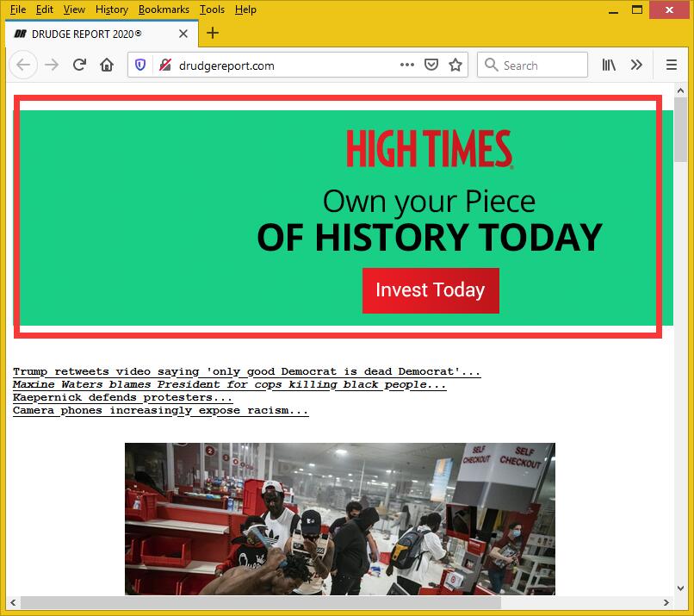Select the DRUDGE REPORT 2020 tab
694x616 pixels.
click(102, 34)
